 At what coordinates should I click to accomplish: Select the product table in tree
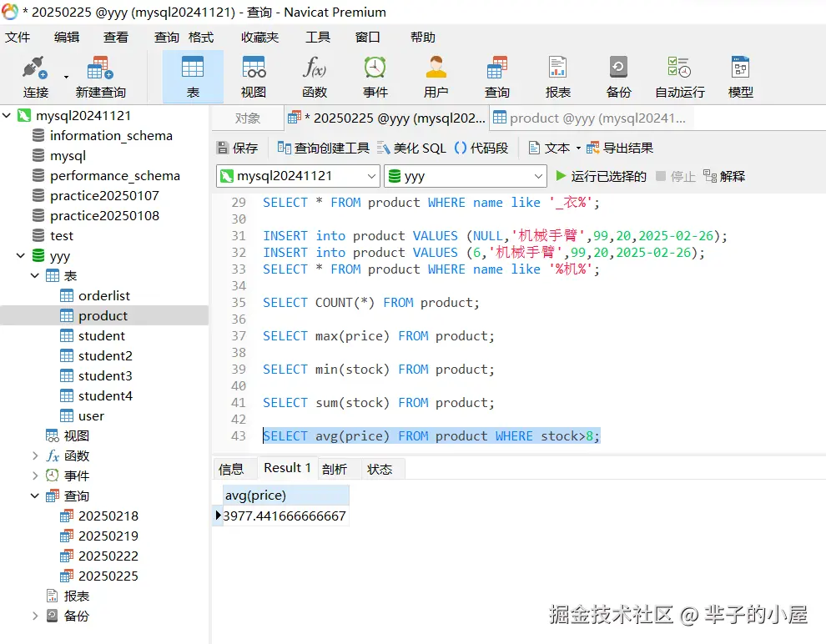point(103,316)
